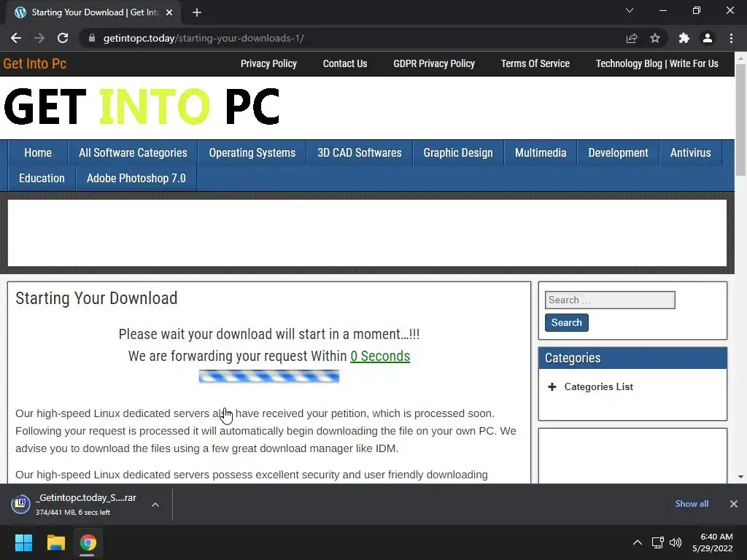Click the GET INTO PC logo banner
The height and width of the screenshot is (560, 747).
click(x=142, y=106)
